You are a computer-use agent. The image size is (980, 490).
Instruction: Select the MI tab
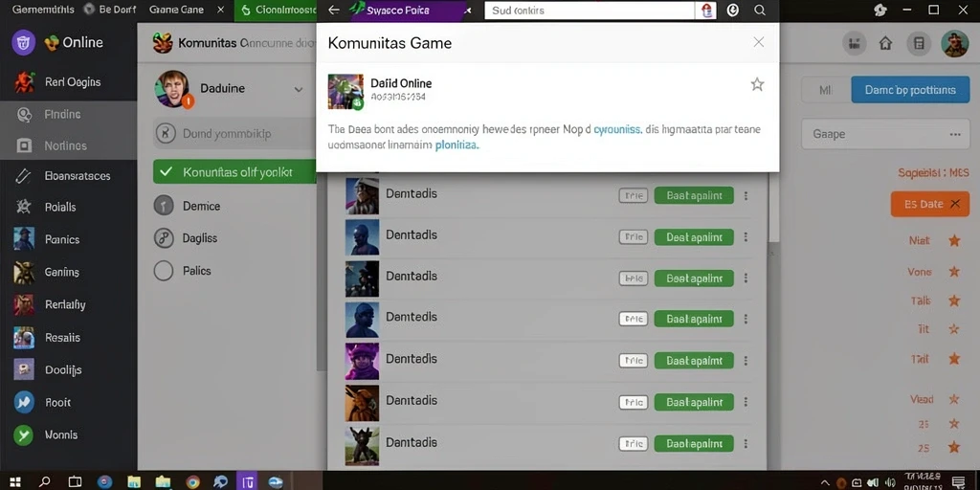pyautogui.click(x=826, y=90)
